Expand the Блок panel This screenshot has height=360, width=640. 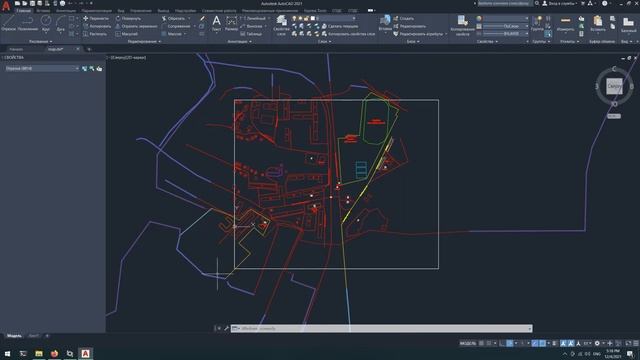tap(413, 42)
